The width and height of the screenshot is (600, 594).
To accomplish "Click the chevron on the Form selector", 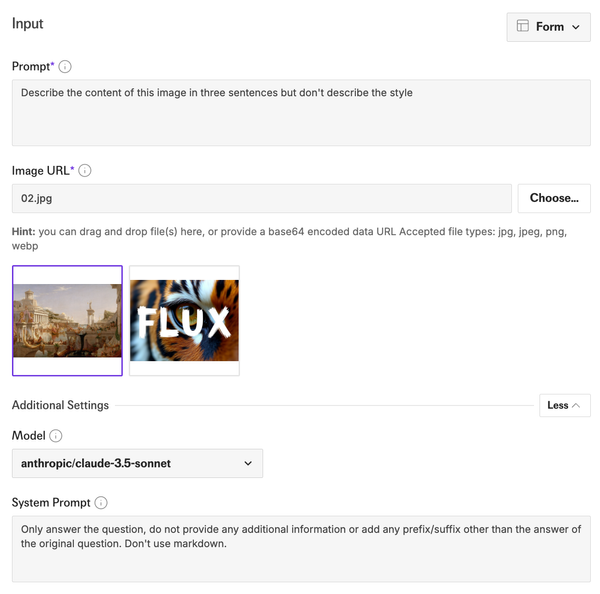I will click(x=576, y=27).
